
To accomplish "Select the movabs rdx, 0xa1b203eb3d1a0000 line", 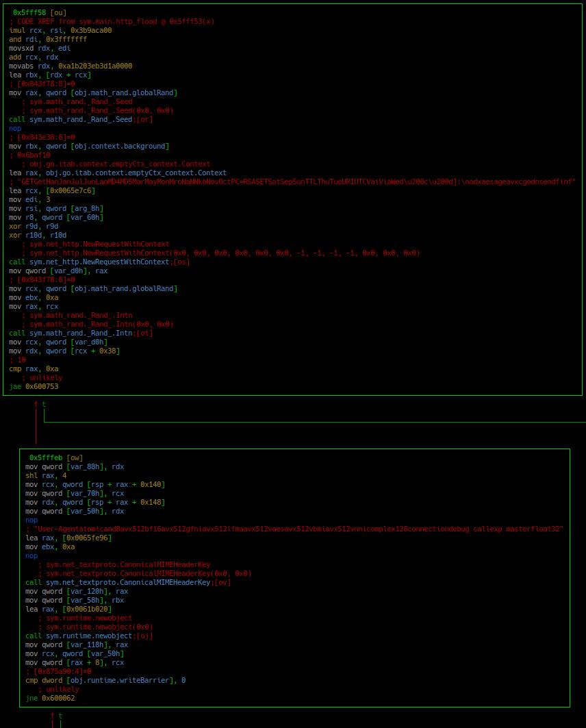I will click(71, 66).
